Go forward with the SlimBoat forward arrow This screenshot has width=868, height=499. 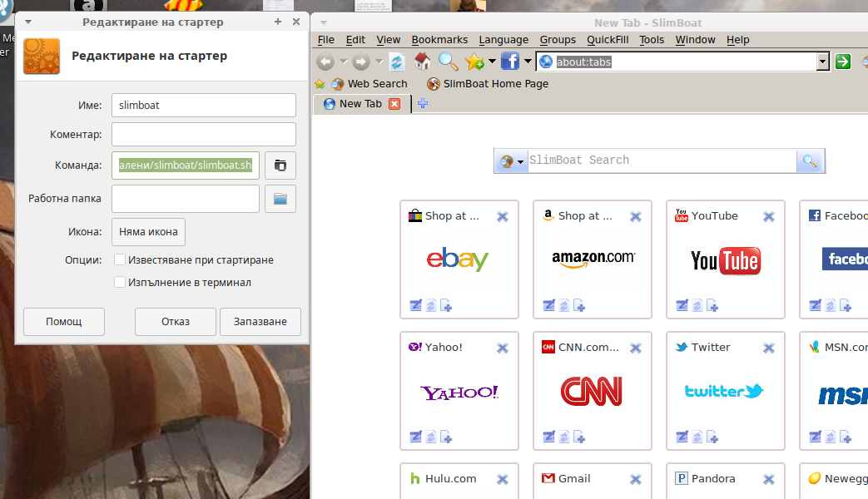tap(361, 62)
